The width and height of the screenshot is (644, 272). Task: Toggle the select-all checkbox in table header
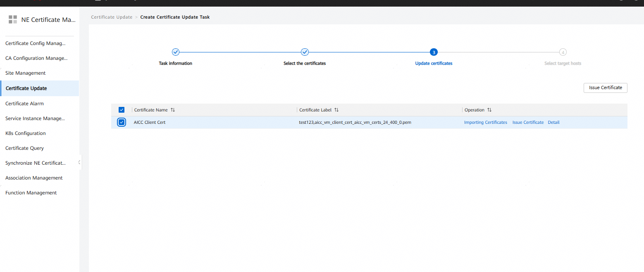[x=122, y=110]
